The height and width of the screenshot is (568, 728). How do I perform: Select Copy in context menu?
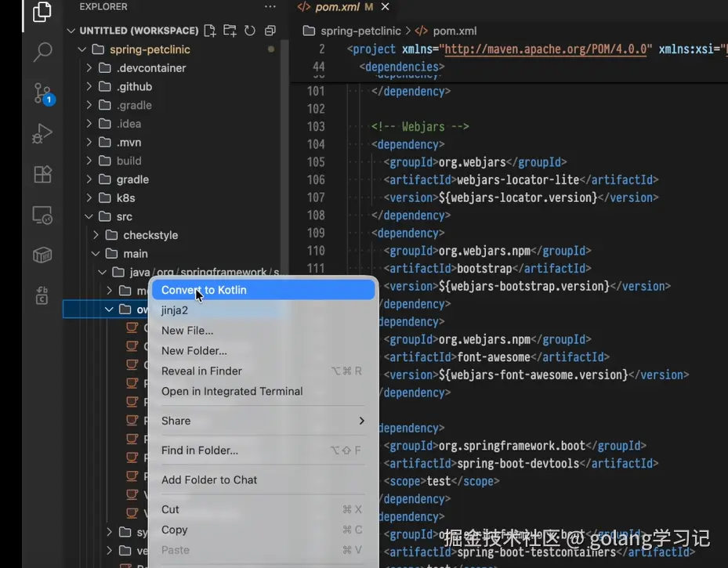pos(263,530)
